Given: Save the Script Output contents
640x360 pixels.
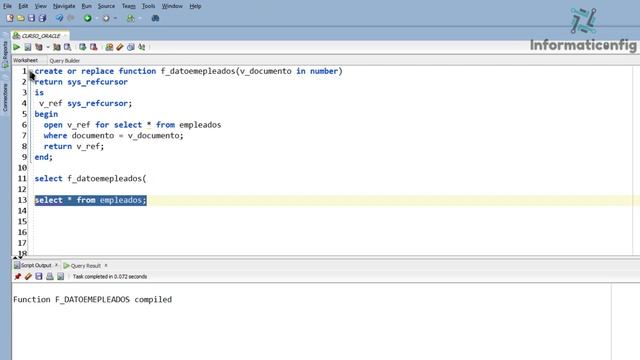Looking at the screenshot, I should [x=39, y=277].
